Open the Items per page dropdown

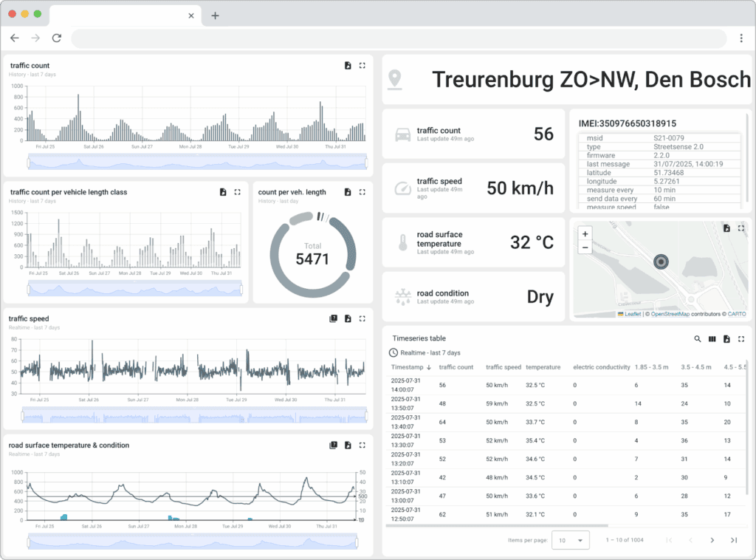(570, 540)
